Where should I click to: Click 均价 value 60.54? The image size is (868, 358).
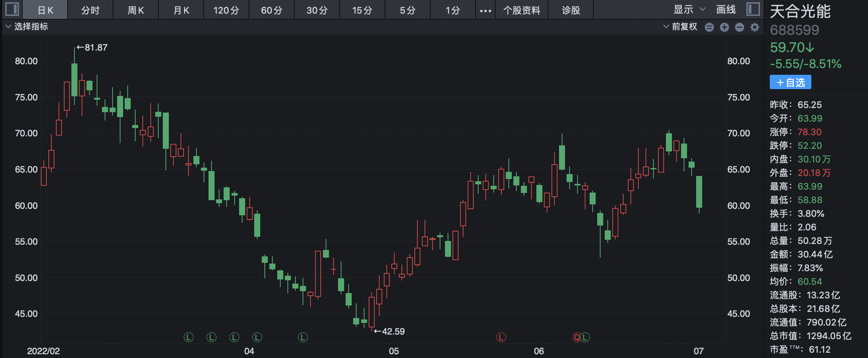coord(809,281)
